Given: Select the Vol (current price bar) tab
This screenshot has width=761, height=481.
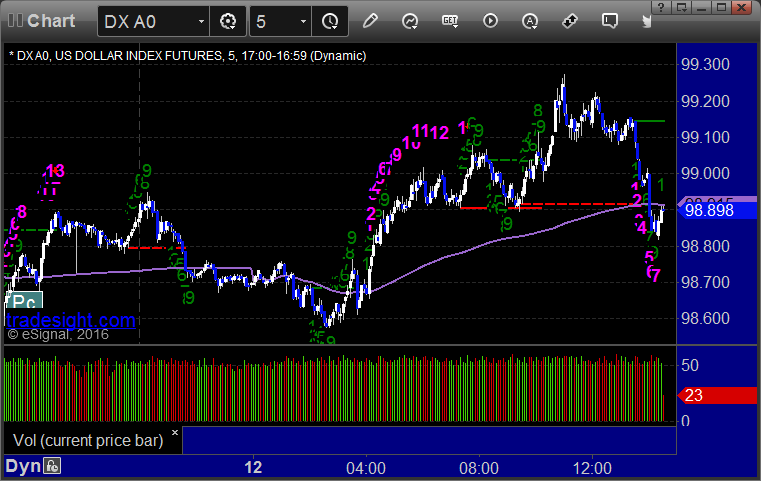Looking at the screenshot, I should click(88, 440).
